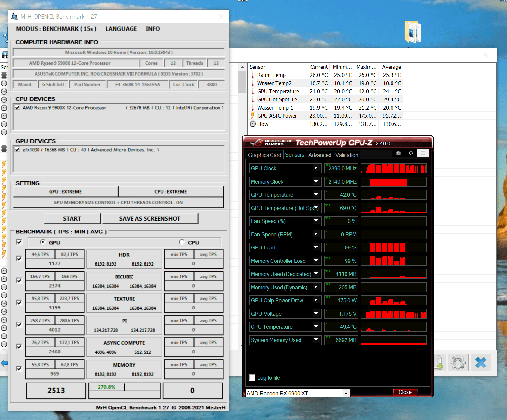Open GPU Load sensor dropdown
This screenshot has height=420, width=507.
point(316,247)
